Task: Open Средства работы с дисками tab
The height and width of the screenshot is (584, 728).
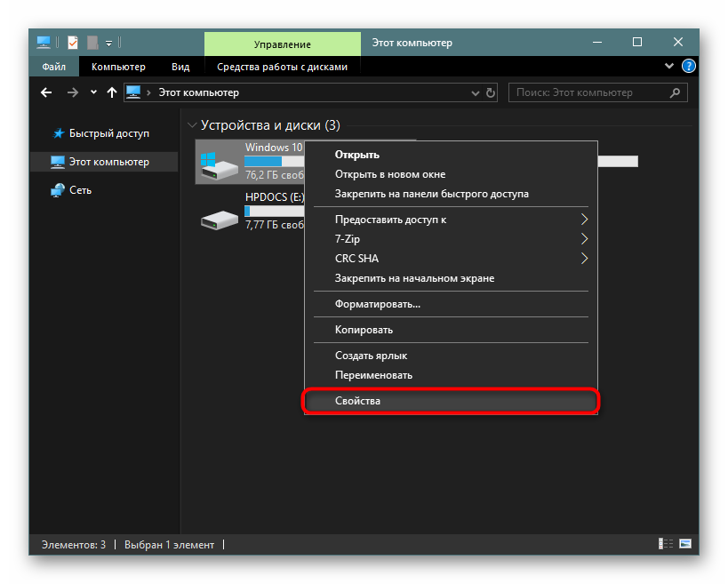Action: tap(283, 67)
